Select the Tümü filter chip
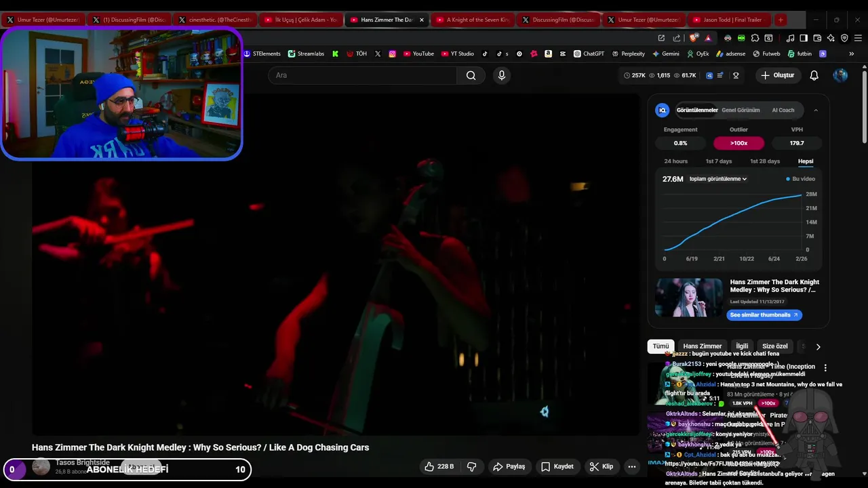The height and width of the screenshot is (488, 868). 660,346
